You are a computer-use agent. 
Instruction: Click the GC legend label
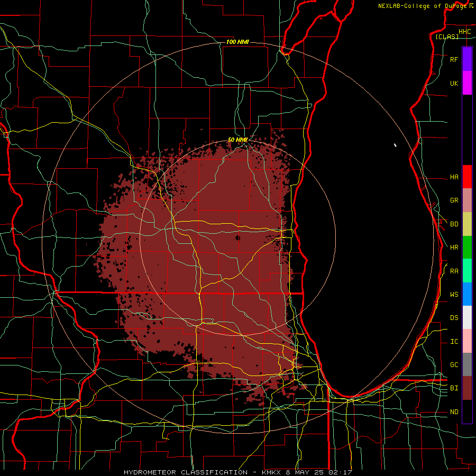[454, 364]
